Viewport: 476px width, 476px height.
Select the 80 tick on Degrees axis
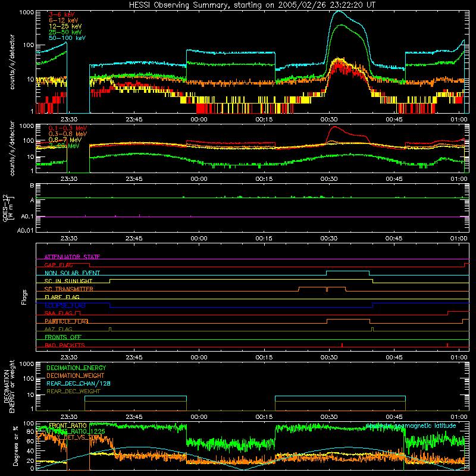pos(30,431)
